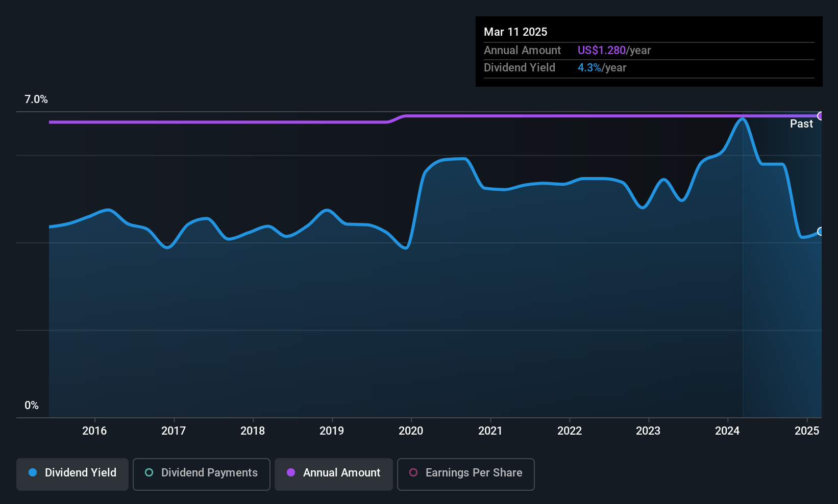This screenshot has height=504, width=838.
Task: Click the tooltip date Mar 11 2025
Action: tap(515, 32)
